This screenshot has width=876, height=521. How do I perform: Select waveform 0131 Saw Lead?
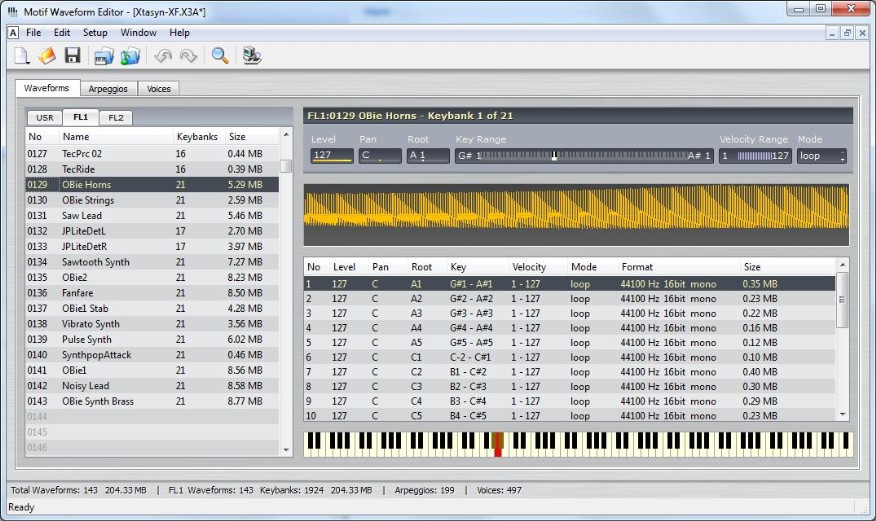(x=152, y=216)
